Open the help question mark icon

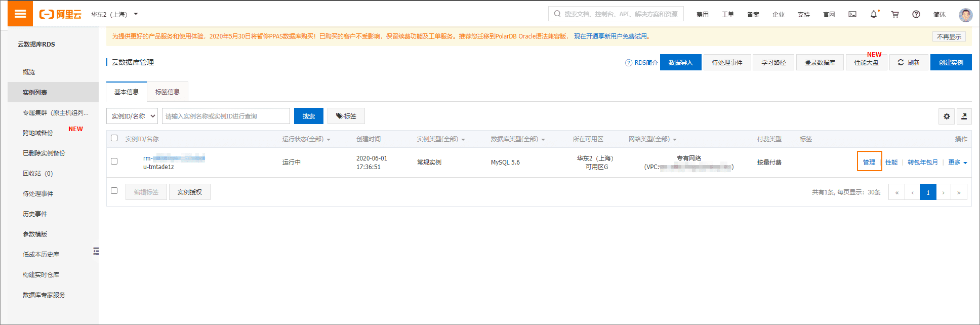(916, 14)
